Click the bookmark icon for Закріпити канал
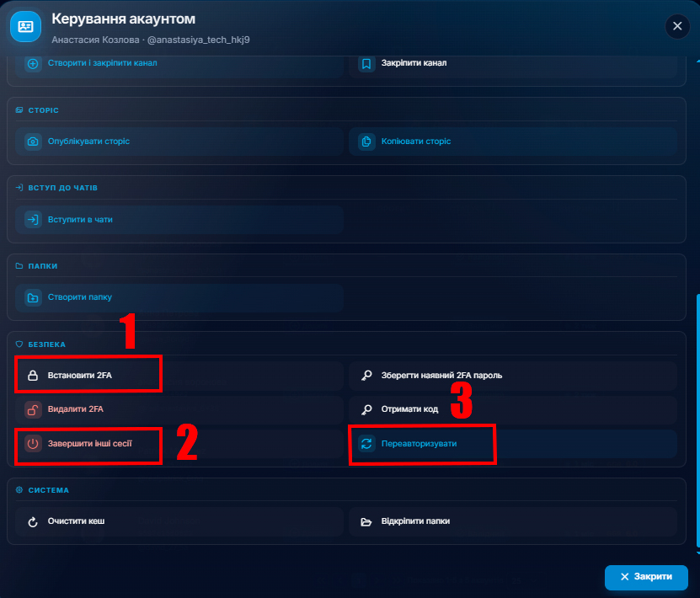Image resolution: width=700 pixels, height=598 pixels. 366,63
